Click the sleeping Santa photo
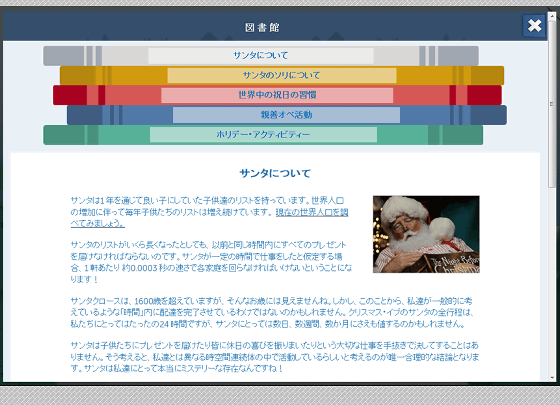 click(x=426, y=234)
